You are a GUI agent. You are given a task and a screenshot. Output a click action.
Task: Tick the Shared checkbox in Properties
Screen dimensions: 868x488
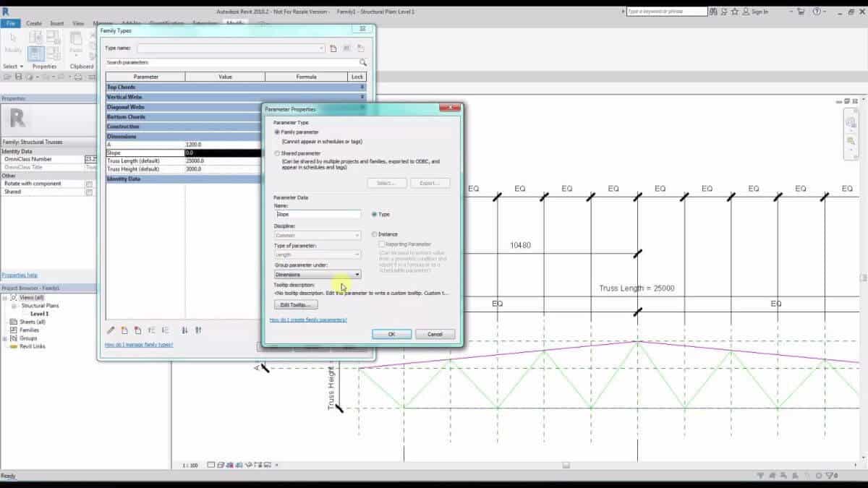click(x=89, y=192)
